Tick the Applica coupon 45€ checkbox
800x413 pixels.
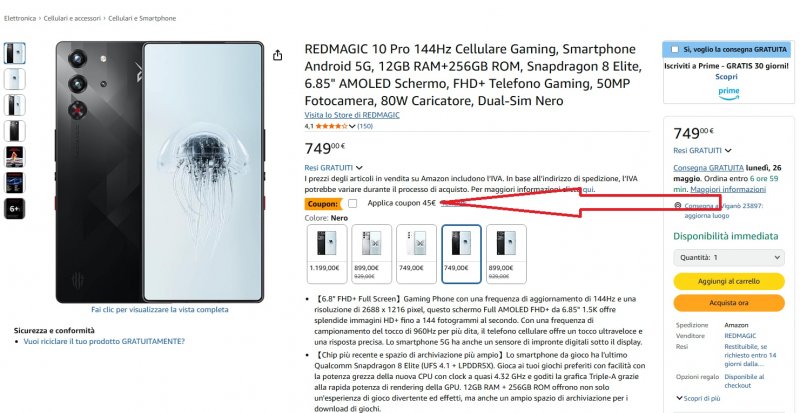(x=352, y=204)
